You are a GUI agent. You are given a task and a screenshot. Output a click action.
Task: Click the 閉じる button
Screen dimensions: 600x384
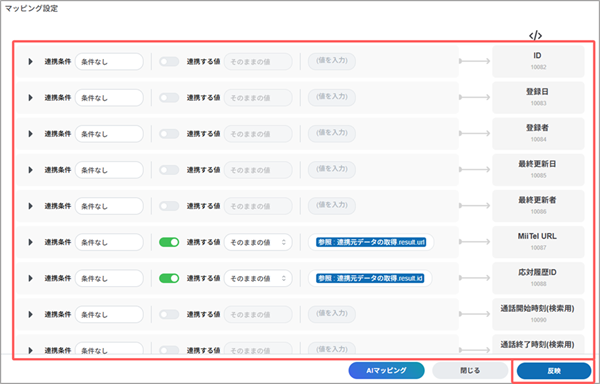[470, 370]
